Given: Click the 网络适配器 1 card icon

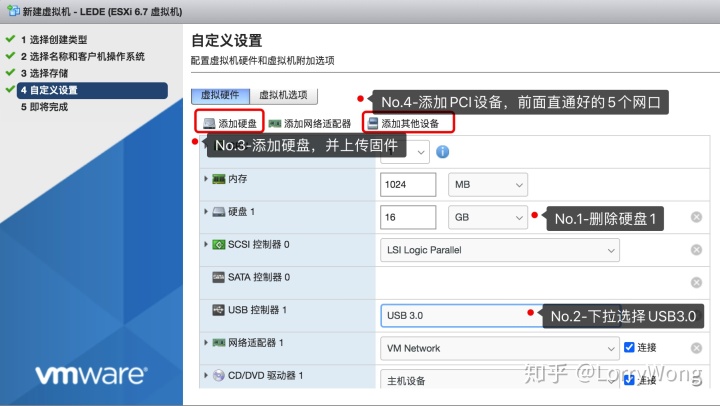Looking at the screenshot, I should pyautogui.click(x=219, y=343).
